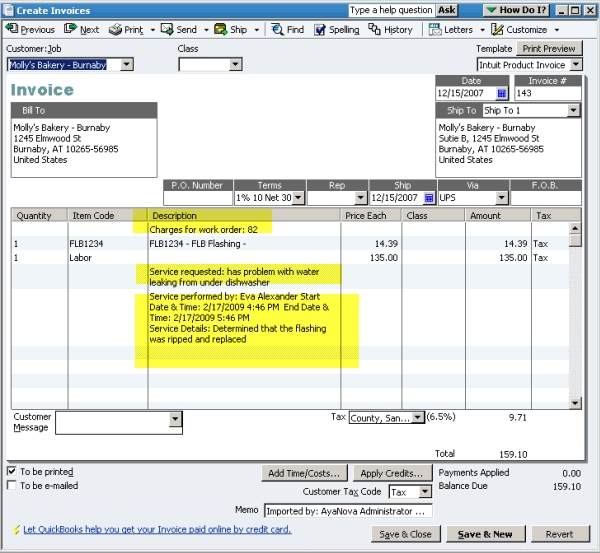
Task: Click the F.O.B. field
Action: [546, 198]
